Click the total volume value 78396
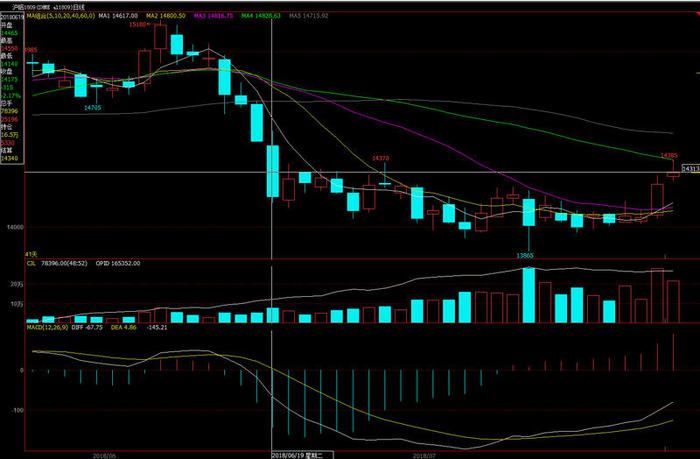 [9, 111]
